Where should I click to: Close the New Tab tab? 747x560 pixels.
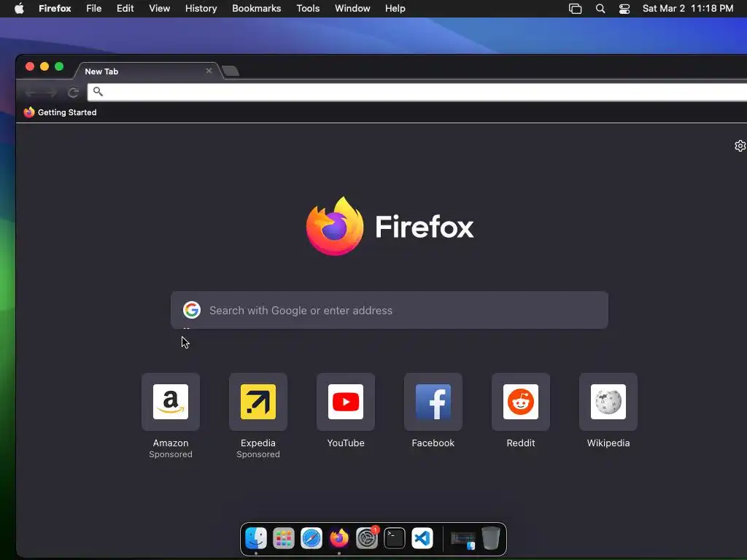click(209, 71)
